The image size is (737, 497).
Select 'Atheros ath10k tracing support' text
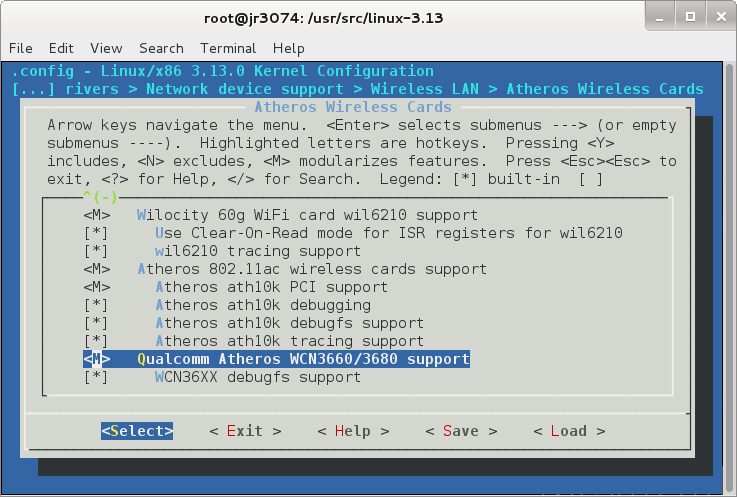click(290, 341)
